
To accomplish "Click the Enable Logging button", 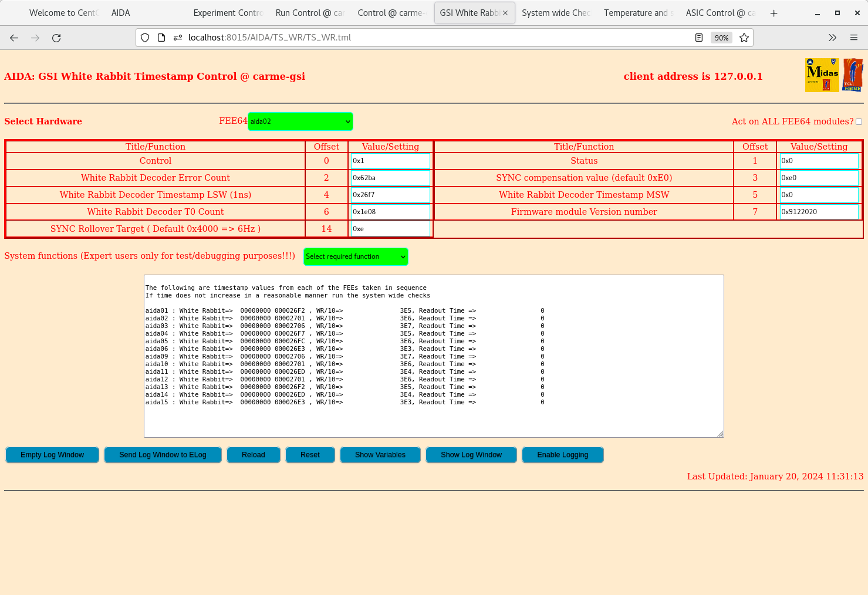I will pos(562,455).
